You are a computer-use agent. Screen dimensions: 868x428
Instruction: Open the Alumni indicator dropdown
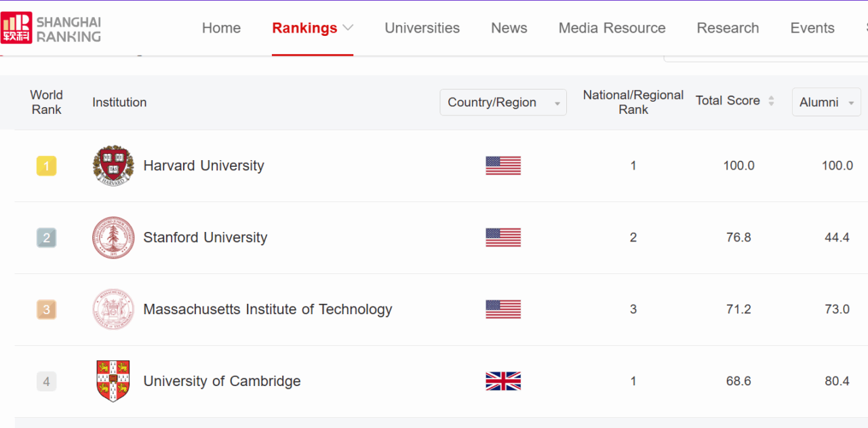[826, 102]
